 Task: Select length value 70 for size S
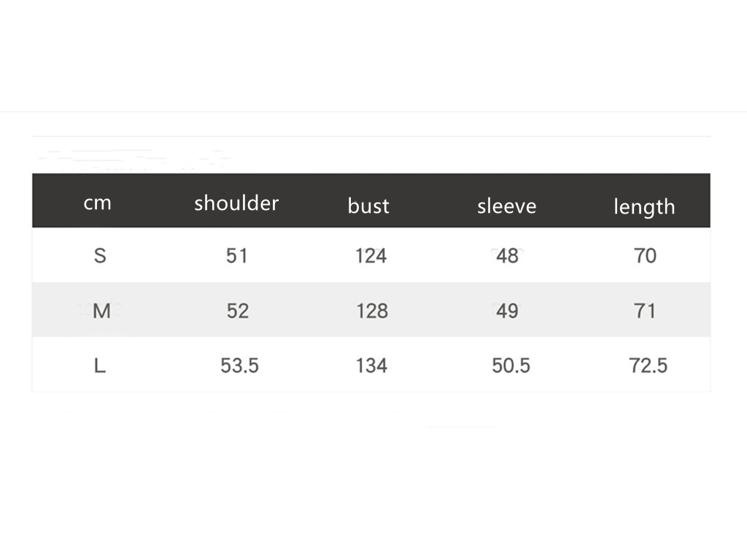click(646, 256)
